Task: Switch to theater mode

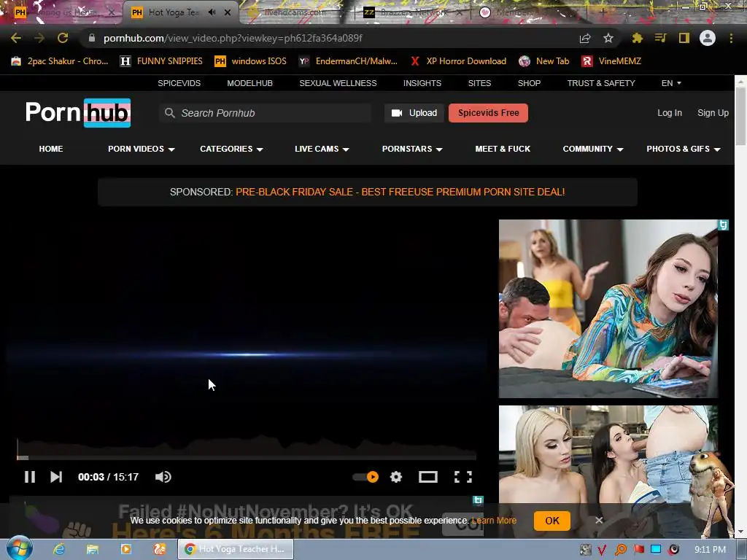Action: 427,477
